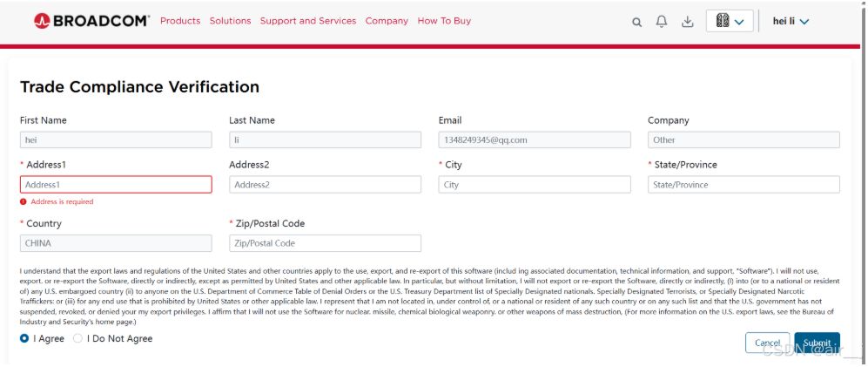Select the I Agree radio button
Viewport: 868px width, 367px height.
tap(24, 338)
